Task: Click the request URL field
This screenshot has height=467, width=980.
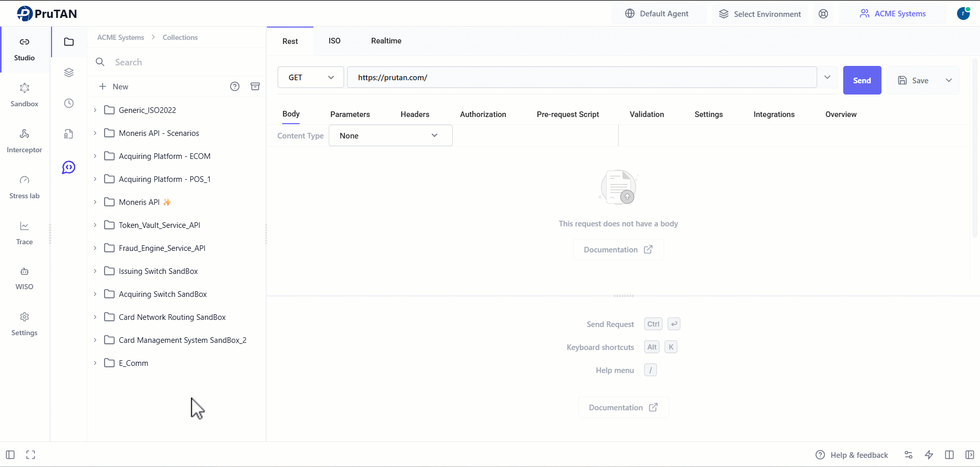Action: (x=582, y=77)
